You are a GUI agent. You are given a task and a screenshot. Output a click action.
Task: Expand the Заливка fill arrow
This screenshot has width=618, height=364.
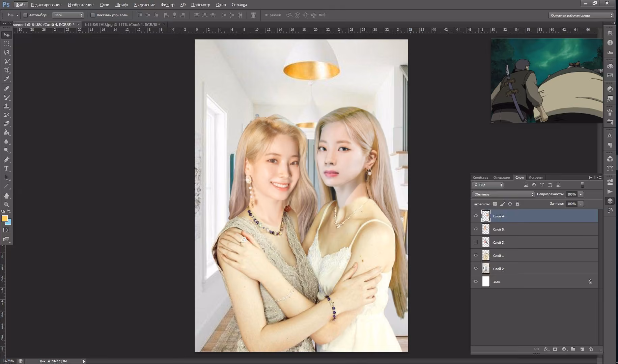tap(581, 204)
